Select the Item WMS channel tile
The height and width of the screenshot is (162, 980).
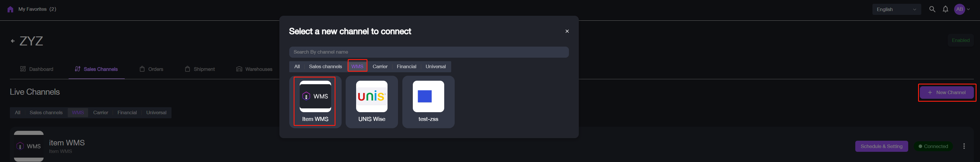pyautogui.click(x=315, y=101)
